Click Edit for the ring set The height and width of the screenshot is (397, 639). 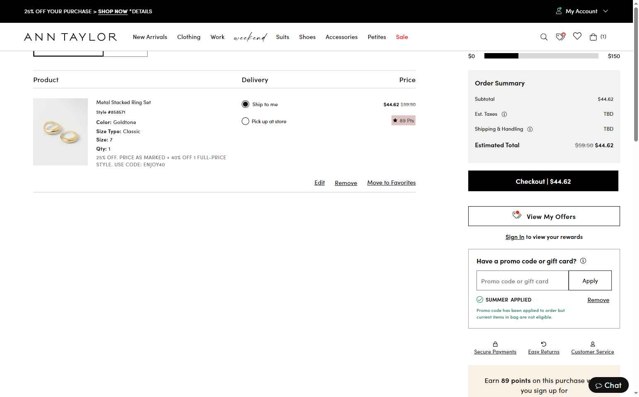pos(320,183)
